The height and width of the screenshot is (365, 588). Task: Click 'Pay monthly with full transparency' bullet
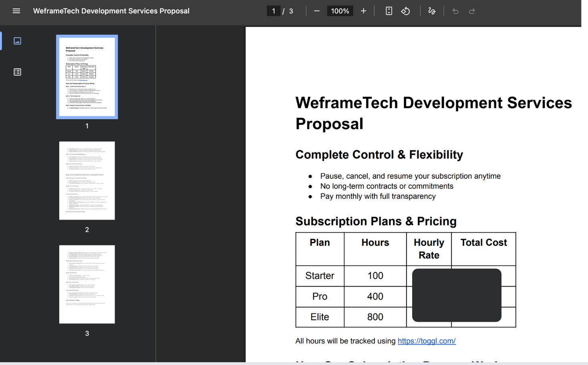tap(378, 196)
